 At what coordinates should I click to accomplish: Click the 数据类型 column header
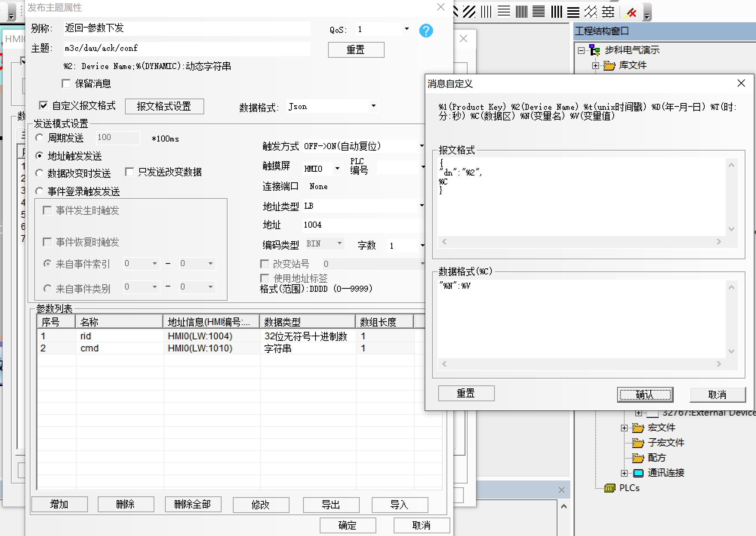tap(307, 322)
